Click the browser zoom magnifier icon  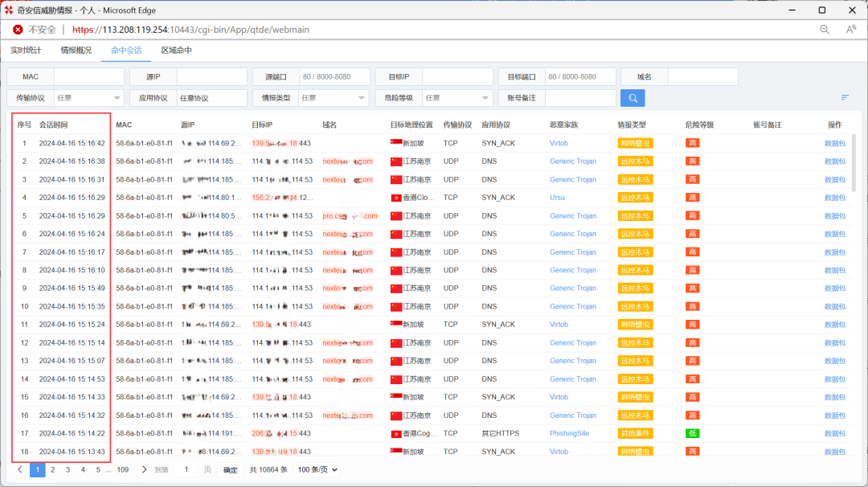[x=825, y=29]
